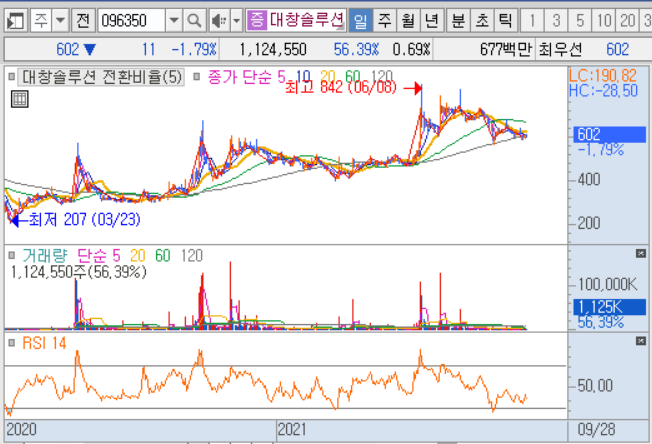Image resolution: width=652 pixels, height=444 pixels.
Task: Click the 최저 207 (03/23) low marker
Action: pos(85,220)
